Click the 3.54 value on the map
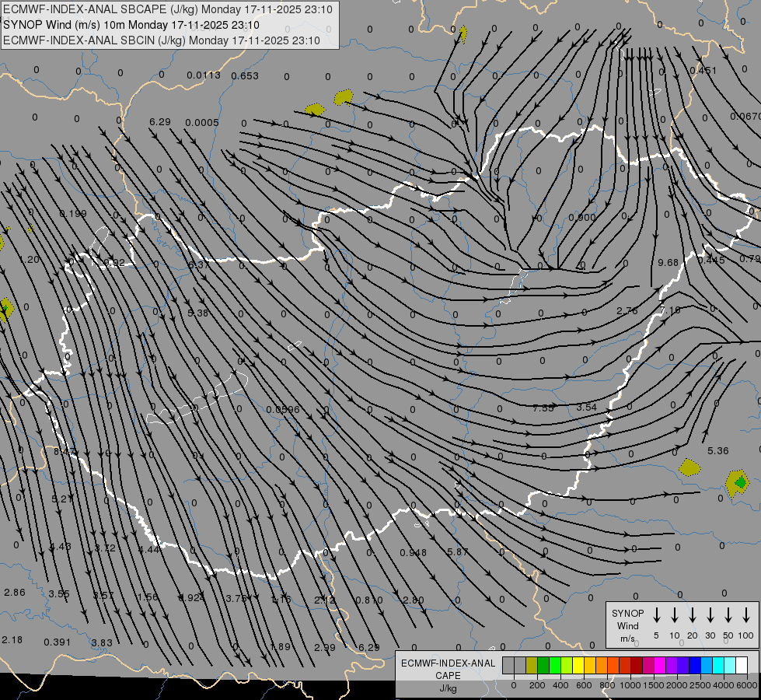This screenshot has height=700, width=761. point(586,407)
